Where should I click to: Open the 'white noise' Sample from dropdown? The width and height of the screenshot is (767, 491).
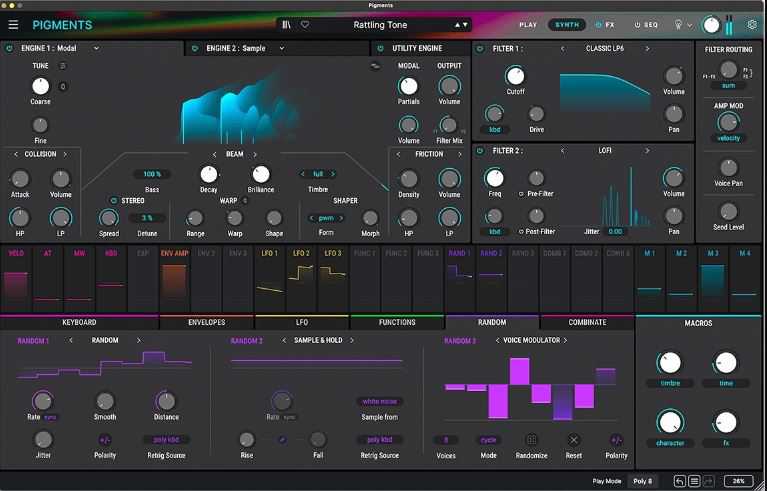[380, 402]
